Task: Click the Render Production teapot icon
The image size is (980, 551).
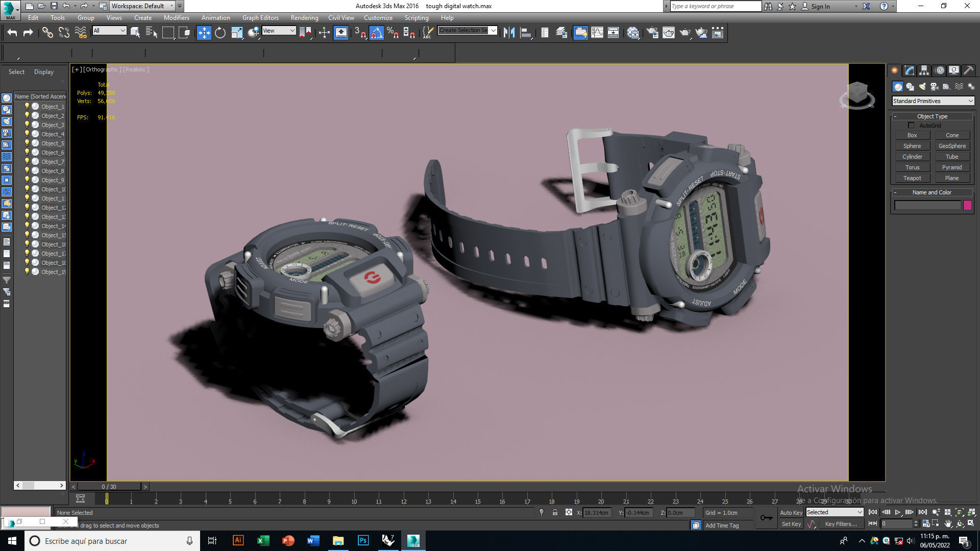Action: [x=685, y=33]
